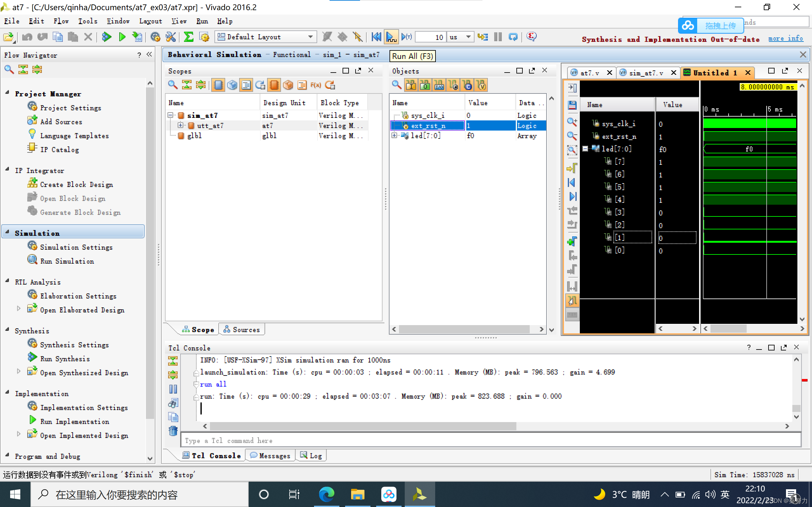Select time unit dropdown showing 'us'
The height and width of the screenshot is (507, 812).
(x=459, y=37)
